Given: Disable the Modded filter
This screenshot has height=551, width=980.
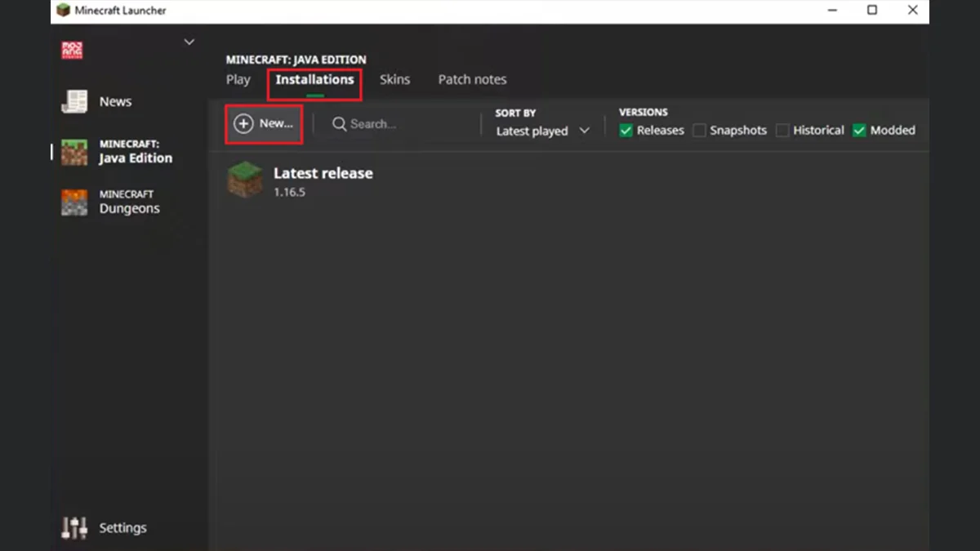Looking at the screenshot, I should [x=859, y=130].
